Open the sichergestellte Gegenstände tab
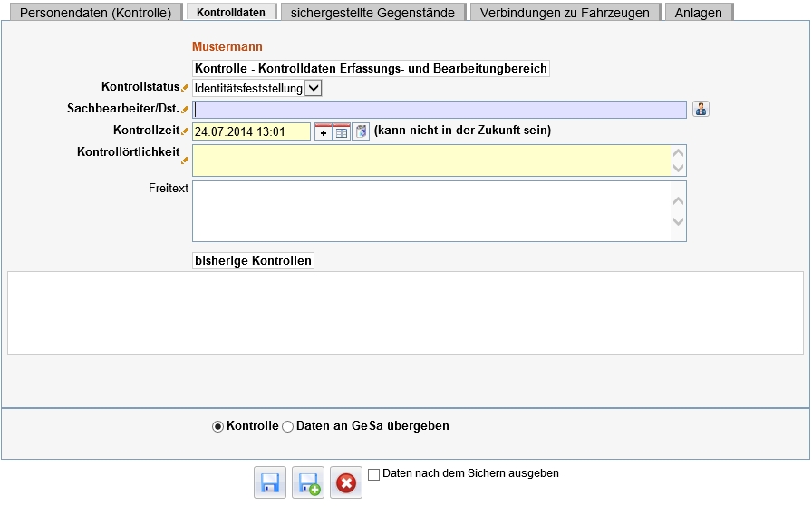This screenshot has height=506, width=812. (372, 13)
